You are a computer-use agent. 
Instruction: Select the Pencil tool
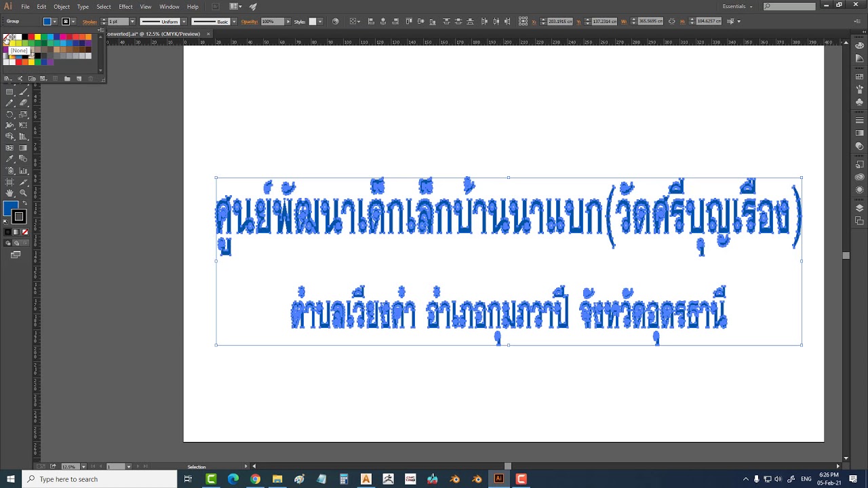click(9, 102)
